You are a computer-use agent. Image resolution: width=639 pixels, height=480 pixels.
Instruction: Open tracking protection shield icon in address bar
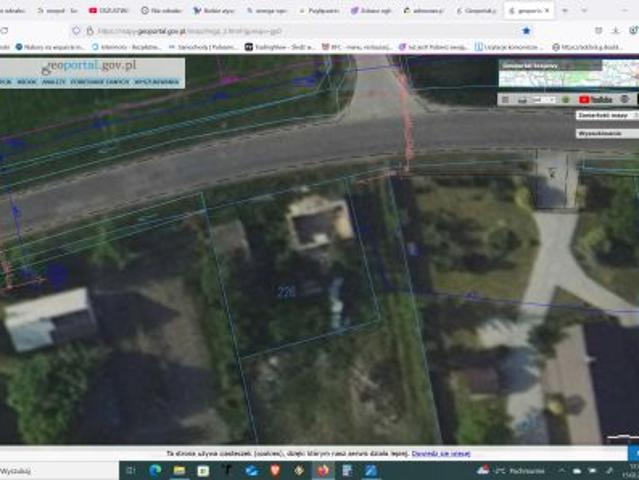(x=76, y=31)
